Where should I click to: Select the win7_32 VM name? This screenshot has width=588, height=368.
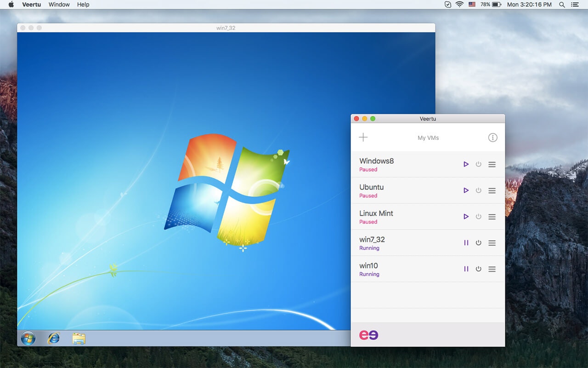[372, 240]
